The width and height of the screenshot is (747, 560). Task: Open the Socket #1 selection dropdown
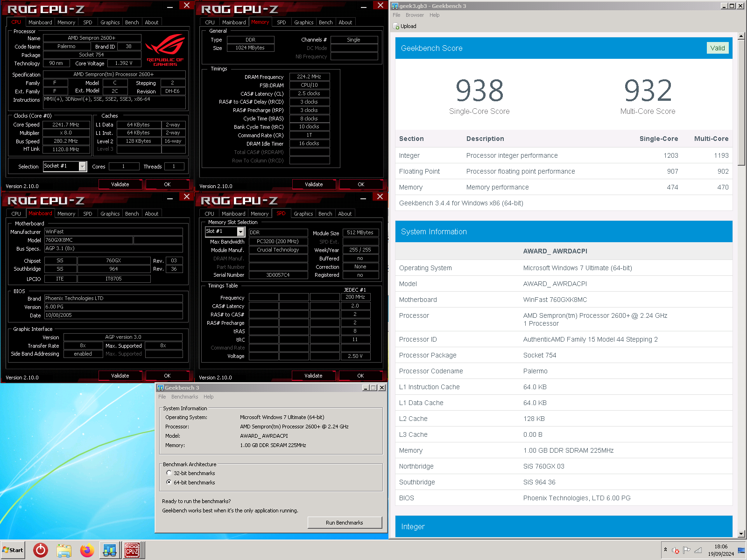click(83, 166)
